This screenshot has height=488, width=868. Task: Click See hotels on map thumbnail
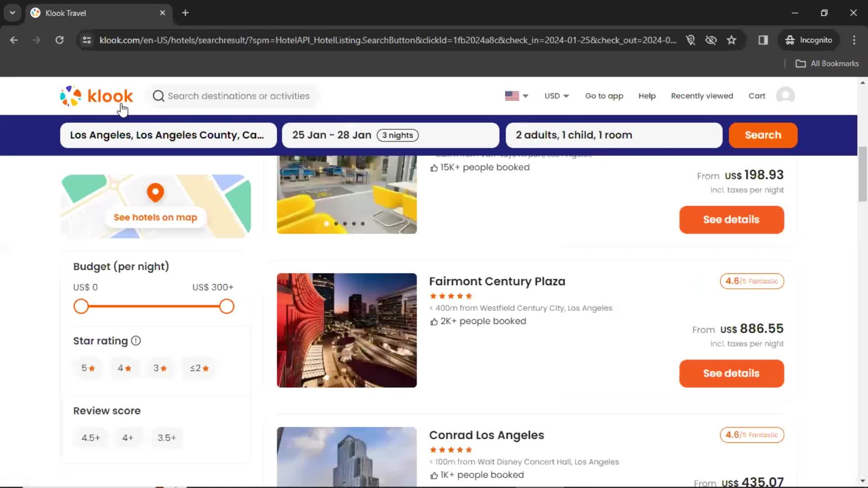pyautogui.click(x=156, y=206)
